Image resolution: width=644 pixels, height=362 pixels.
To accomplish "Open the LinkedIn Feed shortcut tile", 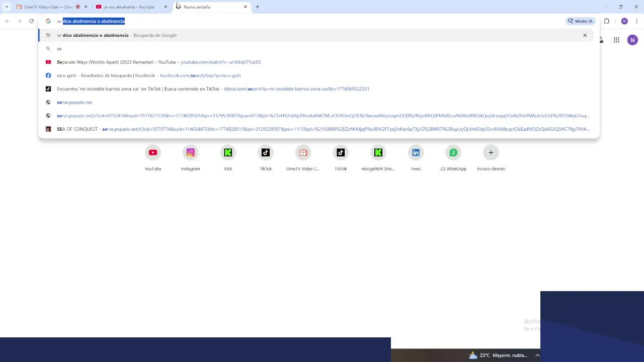I will tap(416, 158).
